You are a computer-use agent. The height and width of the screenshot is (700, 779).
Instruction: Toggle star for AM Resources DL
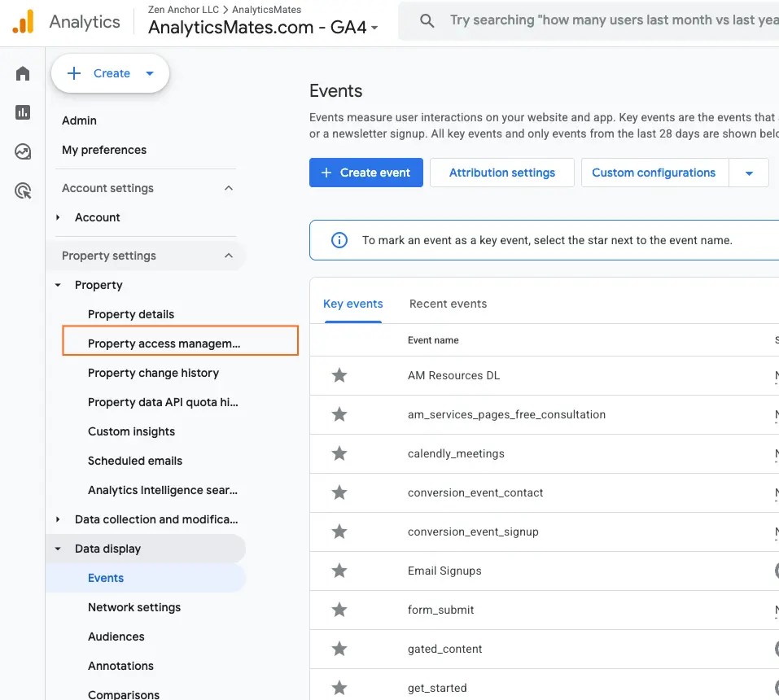pos(339,375)
